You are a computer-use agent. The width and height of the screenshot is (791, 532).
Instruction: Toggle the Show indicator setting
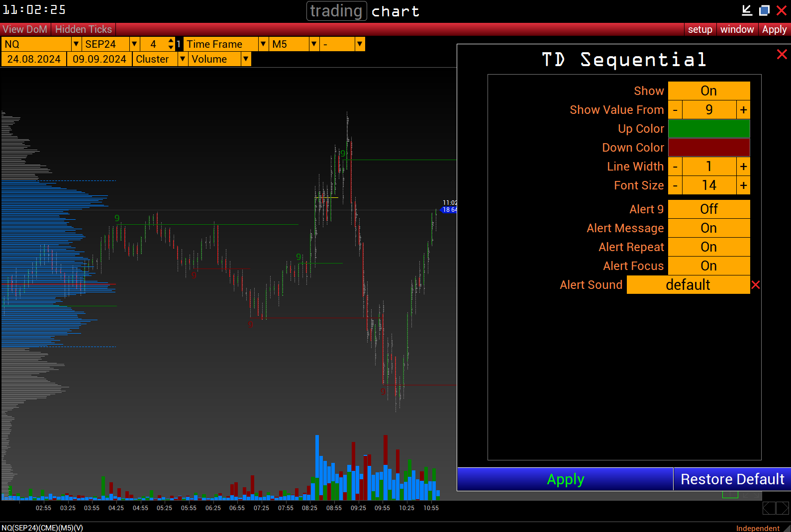(708, 91)
